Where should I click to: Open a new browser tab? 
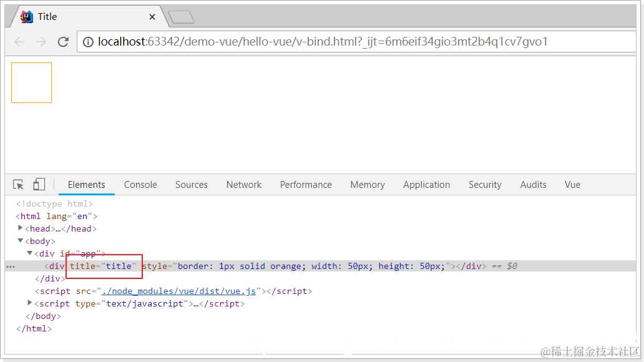[x=181, y=17]
